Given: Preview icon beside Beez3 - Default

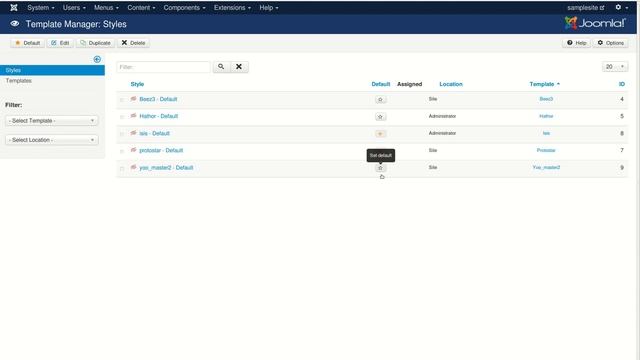Looking at the screenshot, I should coord(133,99).
